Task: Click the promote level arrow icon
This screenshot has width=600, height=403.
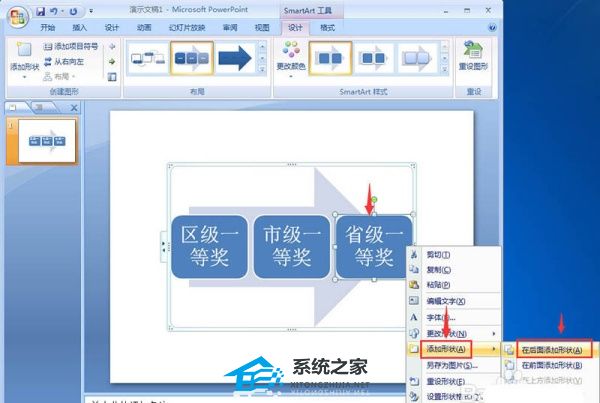Action: (112, 46)
